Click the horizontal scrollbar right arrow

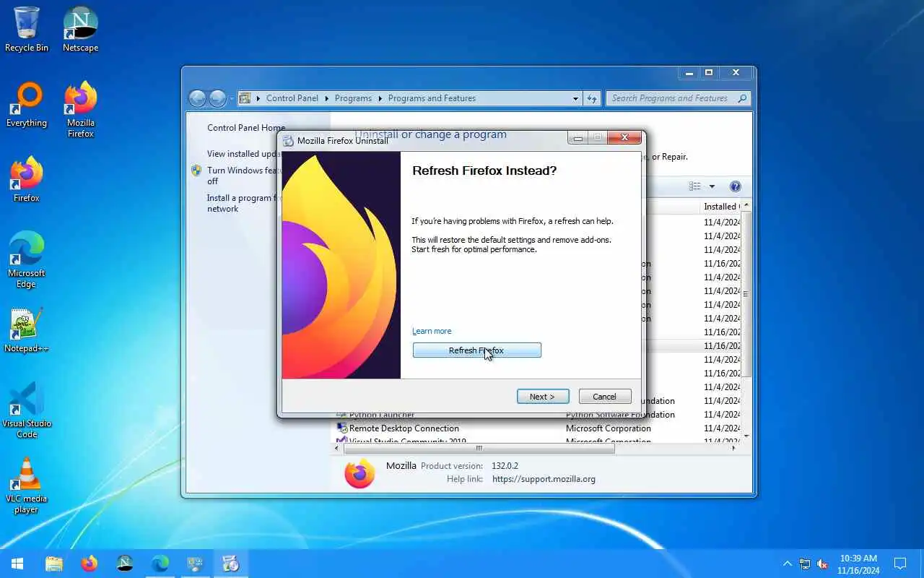point(734,448)
